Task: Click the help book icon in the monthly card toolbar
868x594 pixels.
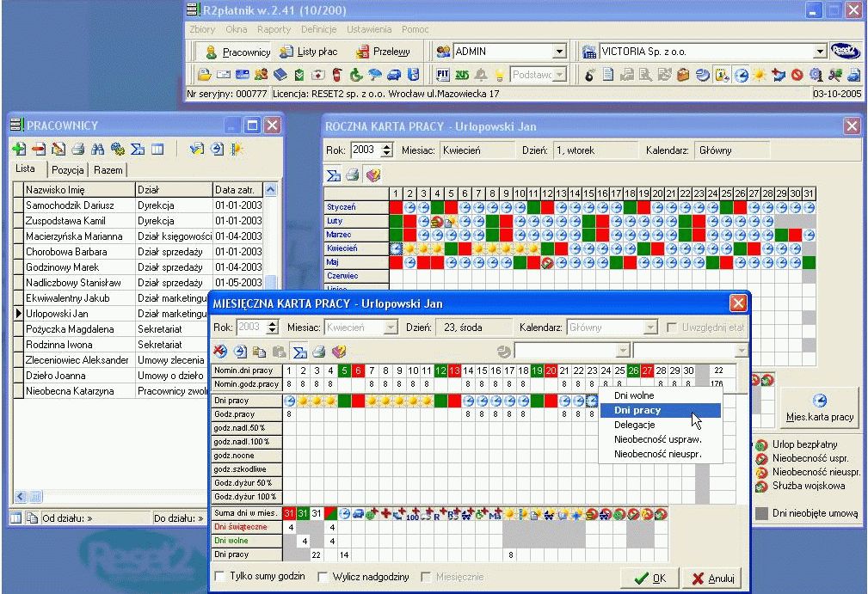Action: point(339,352)
